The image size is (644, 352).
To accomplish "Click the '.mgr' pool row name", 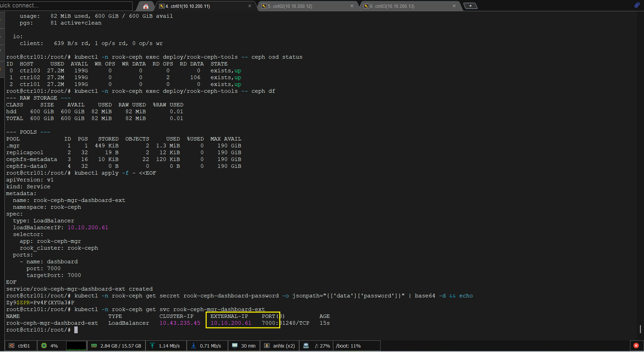I will 13,146.
